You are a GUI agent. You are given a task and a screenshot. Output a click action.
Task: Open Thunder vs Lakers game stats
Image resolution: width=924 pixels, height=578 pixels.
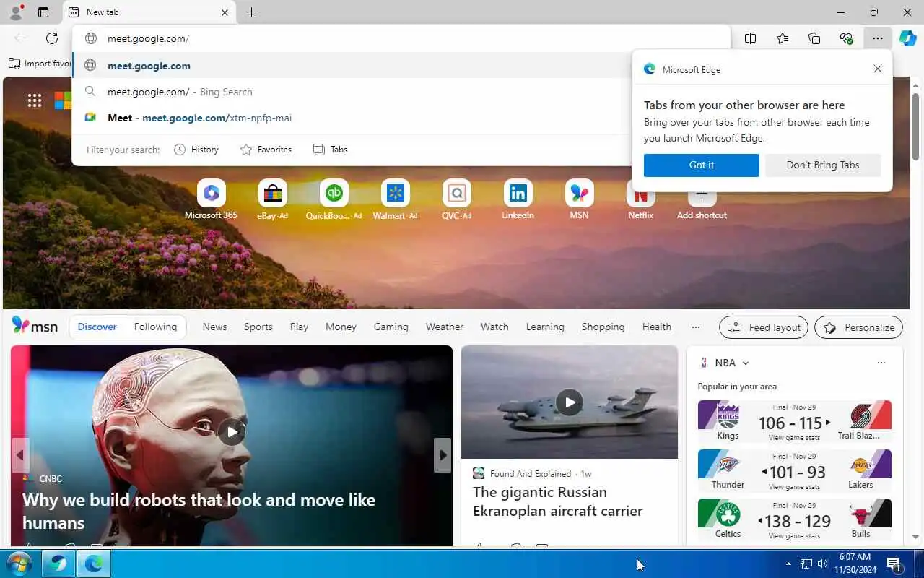[x=794, y=487]
